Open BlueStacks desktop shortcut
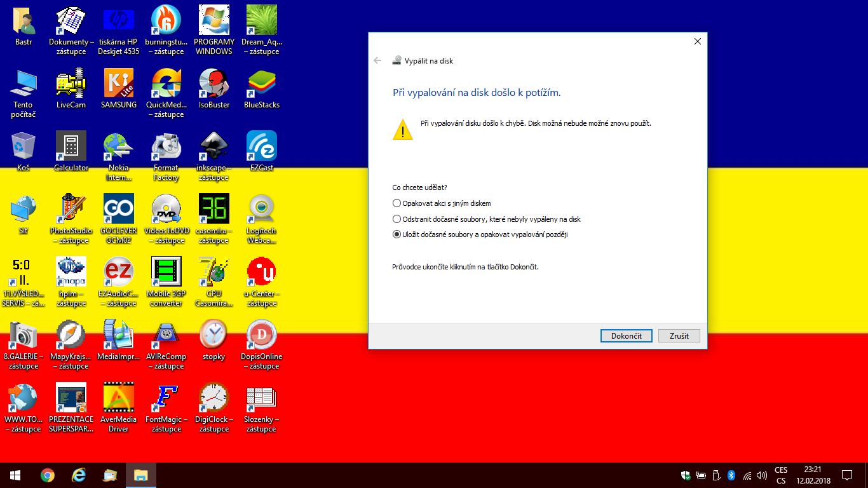Viewport: 868px width, 488px height. pos(261,89)
